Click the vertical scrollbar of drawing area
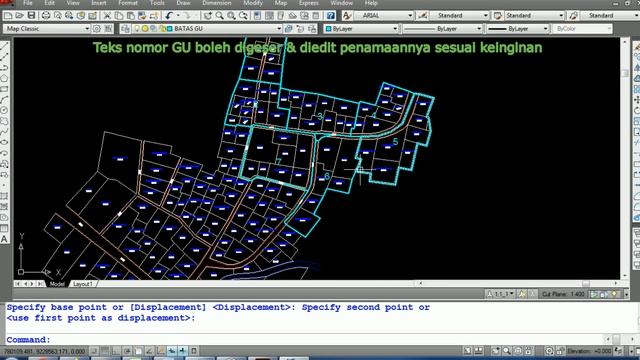The width and height of the screenshot is (640, 360). pos(625,158)
